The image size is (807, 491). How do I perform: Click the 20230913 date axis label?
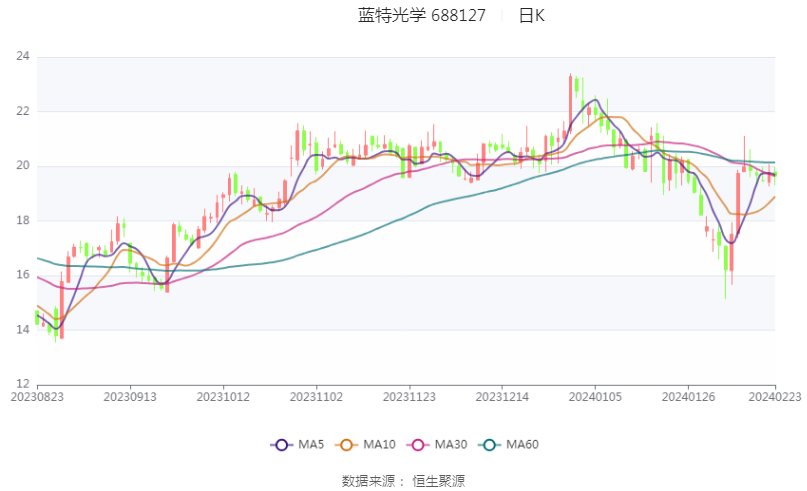tap(130, 397)
